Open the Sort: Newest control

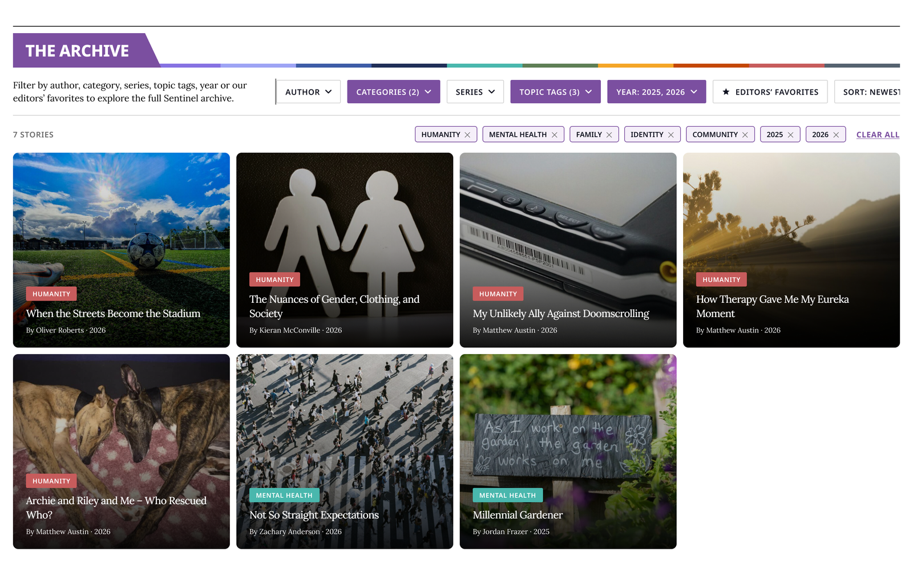click(x=867, y=92)
